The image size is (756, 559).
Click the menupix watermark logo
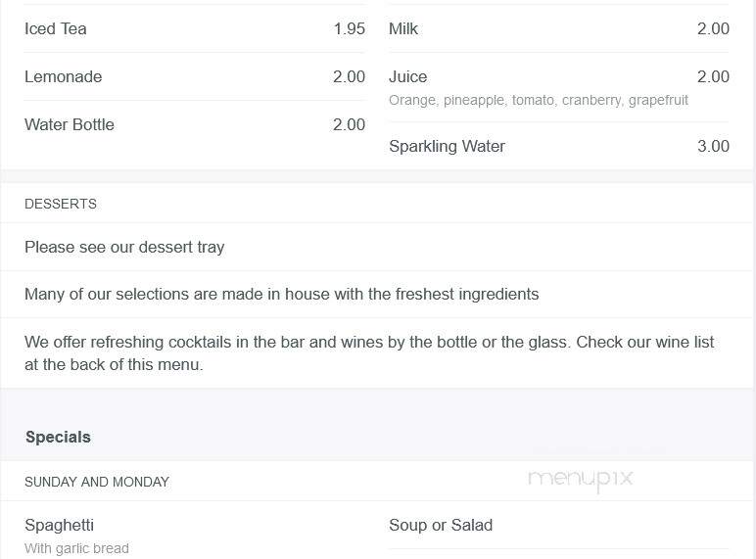click(581, 480)
